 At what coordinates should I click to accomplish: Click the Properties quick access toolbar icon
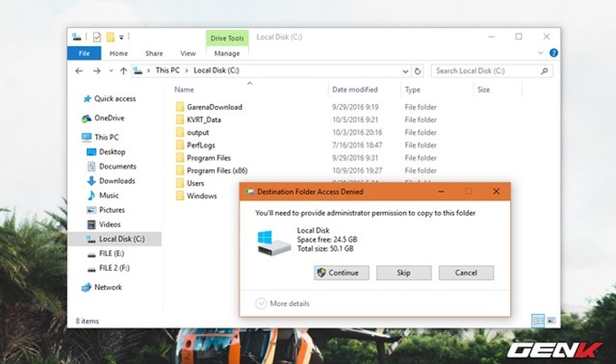click(97, 37)
